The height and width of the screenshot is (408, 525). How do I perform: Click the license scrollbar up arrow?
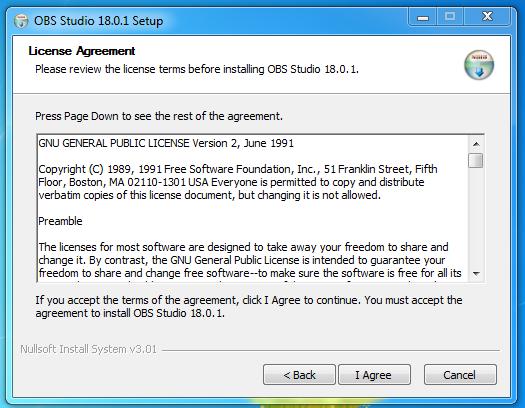[476, 144]
